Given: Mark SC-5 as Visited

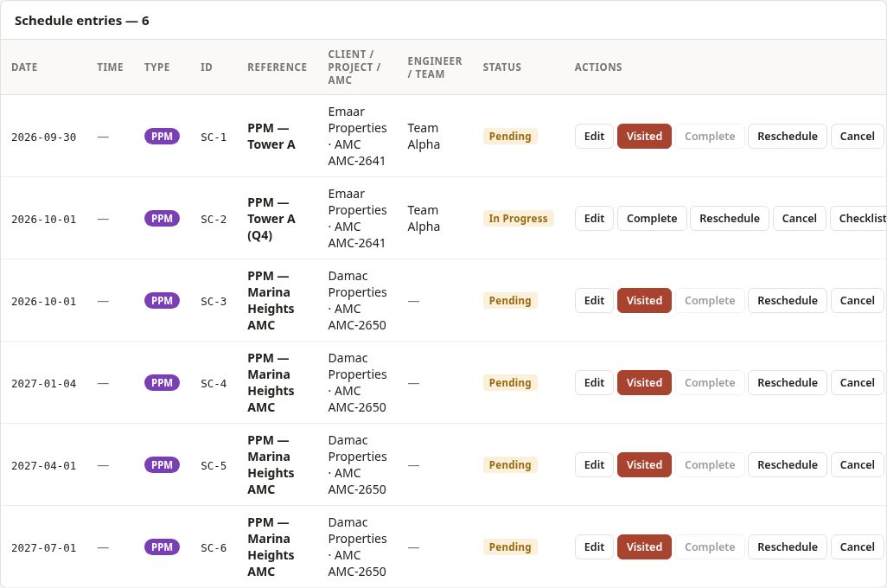Looking at the screenshot, I should (644, 464).
